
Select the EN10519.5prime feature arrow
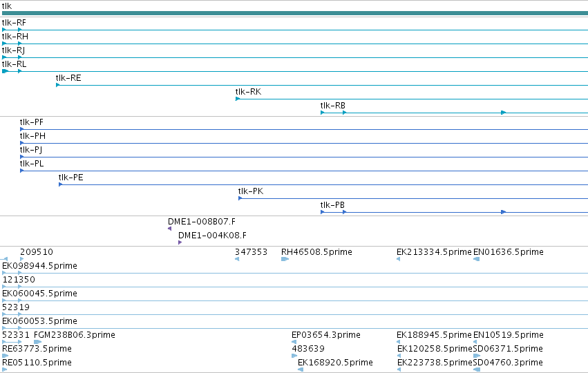coord(475,342)
